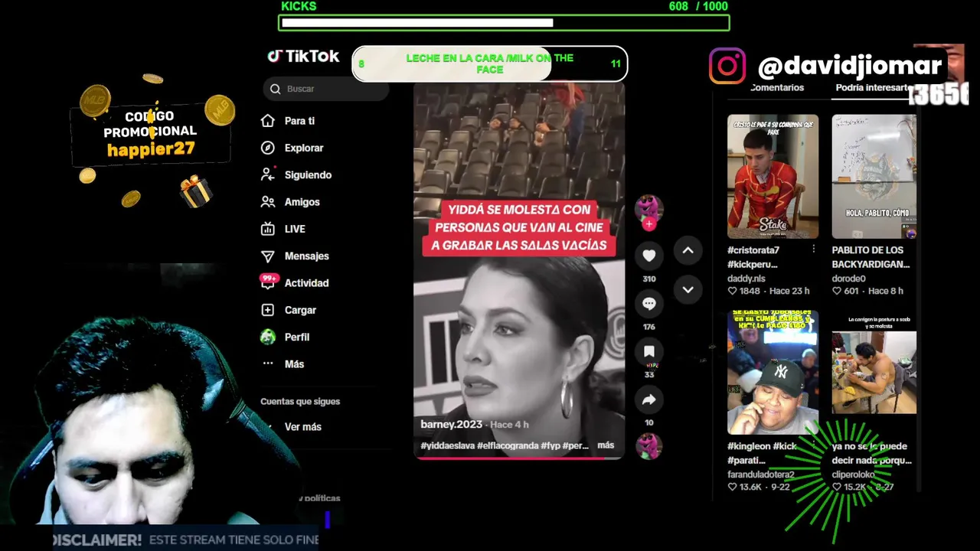Click the TikTok logo
980x551 pixels.
(303, 56)
